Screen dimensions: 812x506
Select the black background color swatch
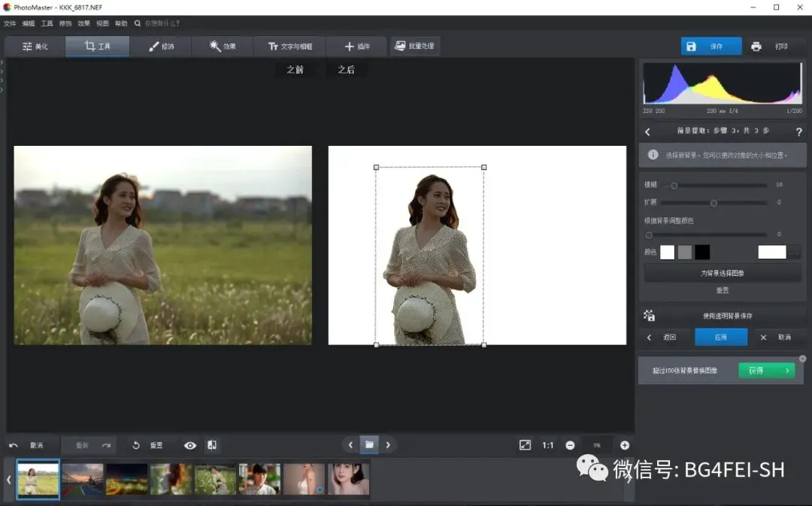(702, 253)
